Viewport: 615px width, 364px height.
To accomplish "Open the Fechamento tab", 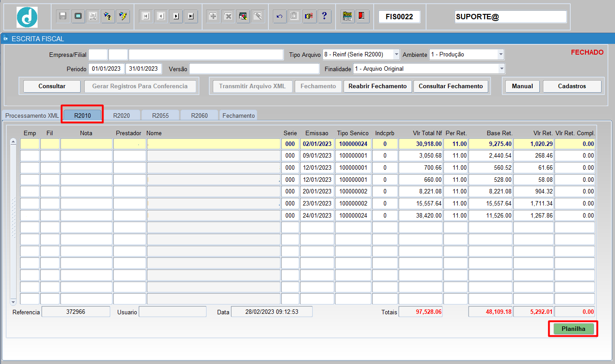I will point(239,116).
